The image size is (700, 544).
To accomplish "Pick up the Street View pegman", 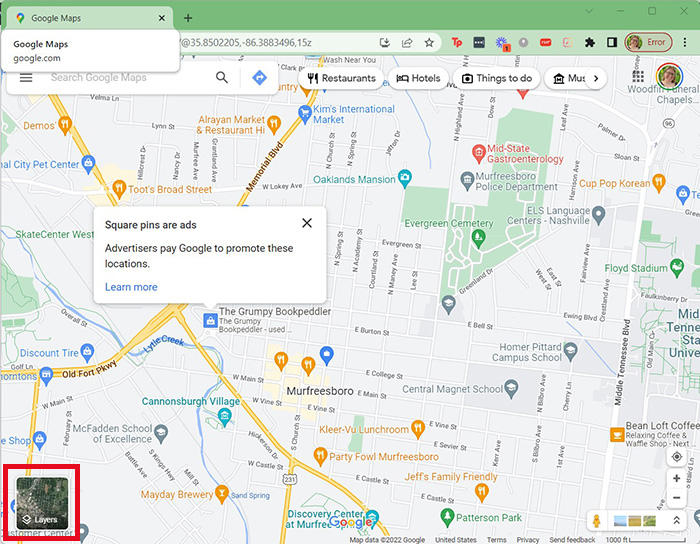I will (x=596, y=520).
